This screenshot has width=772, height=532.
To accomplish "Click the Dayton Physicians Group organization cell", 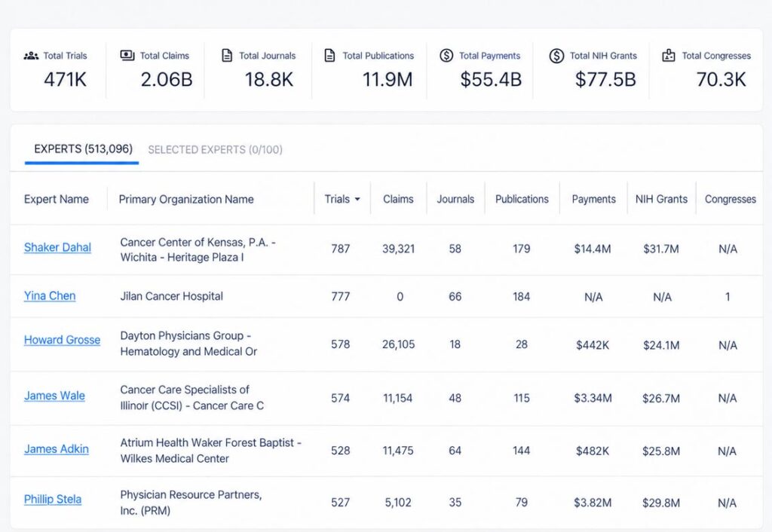I will point(188,344).
